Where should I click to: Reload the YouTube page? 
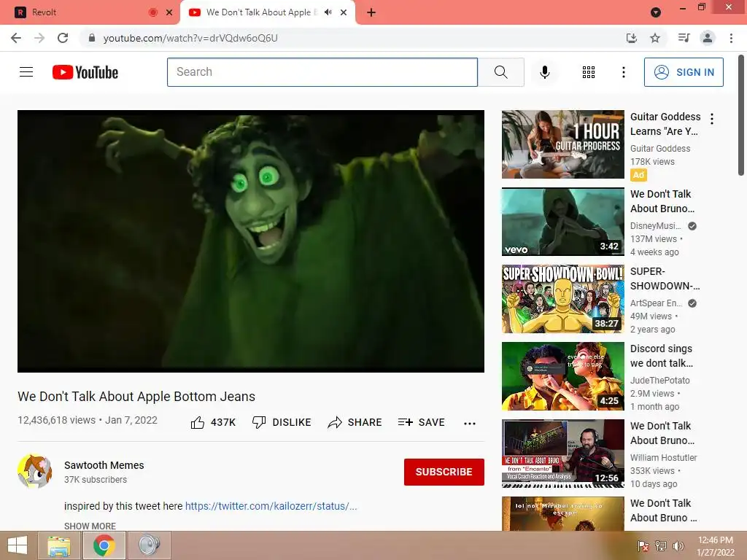click(x=63, y=38)
